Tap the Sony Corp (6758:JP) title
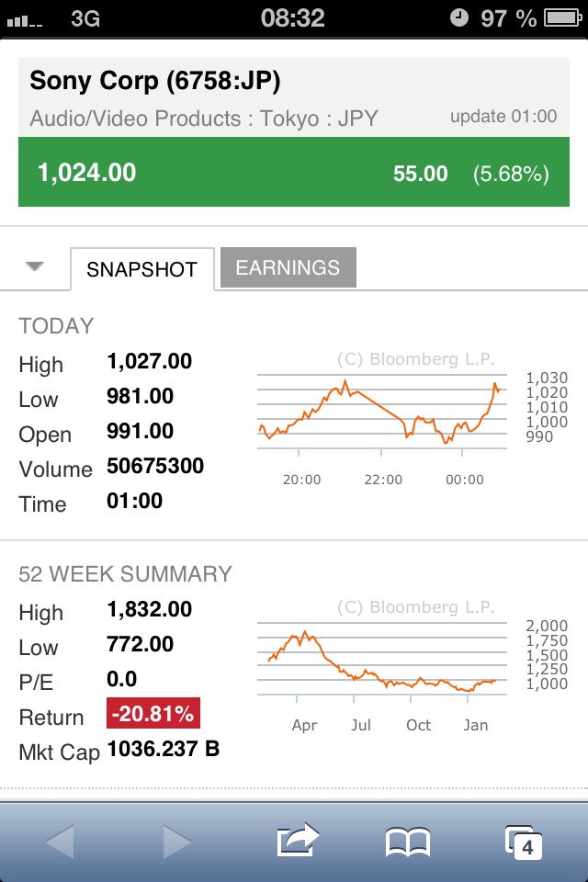 point(155,81)
